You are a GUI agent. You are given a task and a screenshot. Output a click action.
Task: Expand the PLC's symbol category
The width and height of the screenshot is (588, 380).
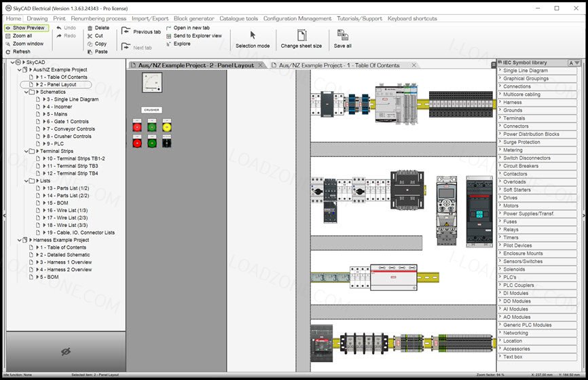pyautogui.click(x=537, y=277)
